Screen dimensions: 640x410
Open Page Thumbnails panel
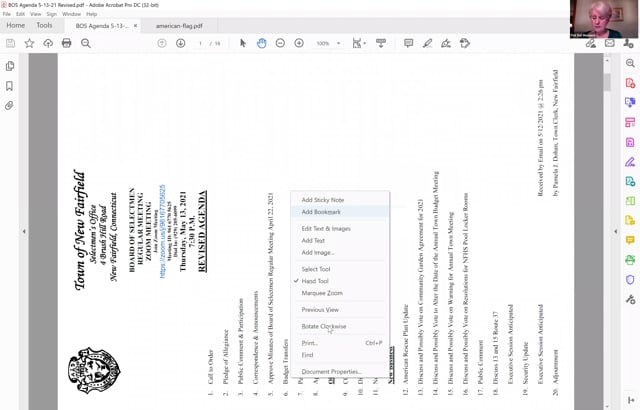click(x=10, y=66)
